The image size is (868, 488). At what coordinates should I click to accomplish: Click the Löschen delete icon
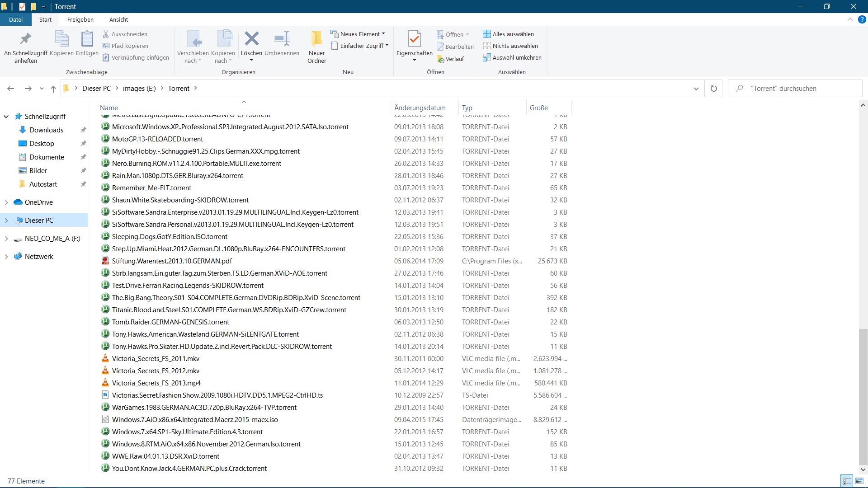251,39
